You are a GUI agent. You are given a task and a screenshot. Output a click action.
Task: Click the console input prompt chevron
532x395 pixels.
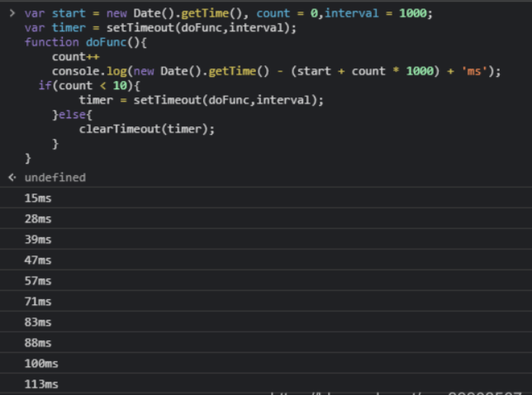coord(12,13)
